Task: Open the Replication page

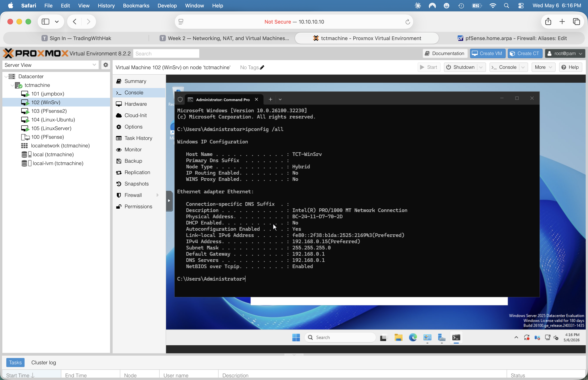Action: tap(139, 172)
